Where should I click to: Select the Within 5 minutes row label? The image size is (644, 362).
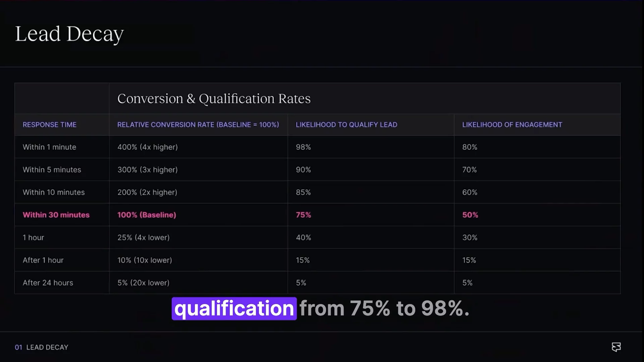pyautogui.click(x=52, y=170)
